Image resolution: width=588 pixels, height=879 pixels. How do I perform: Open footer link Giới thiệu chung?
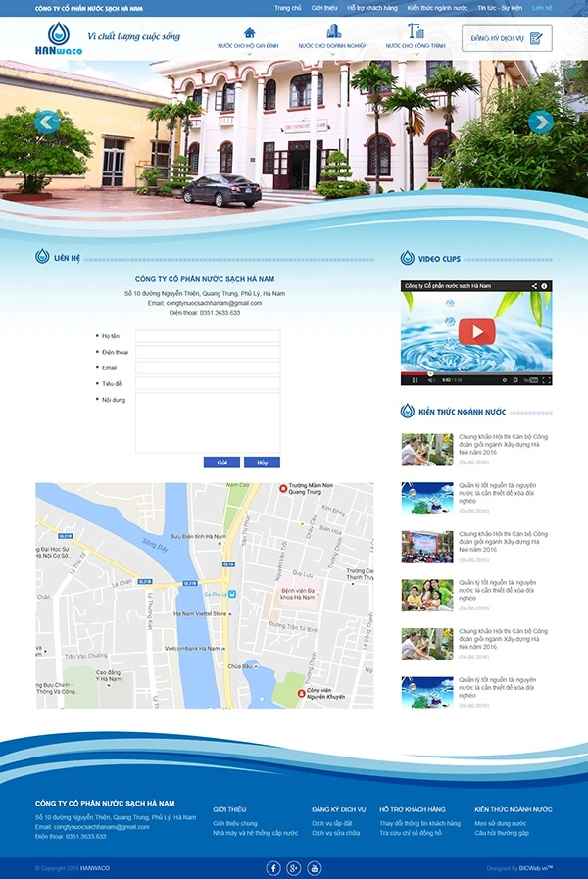click(235, 823)
